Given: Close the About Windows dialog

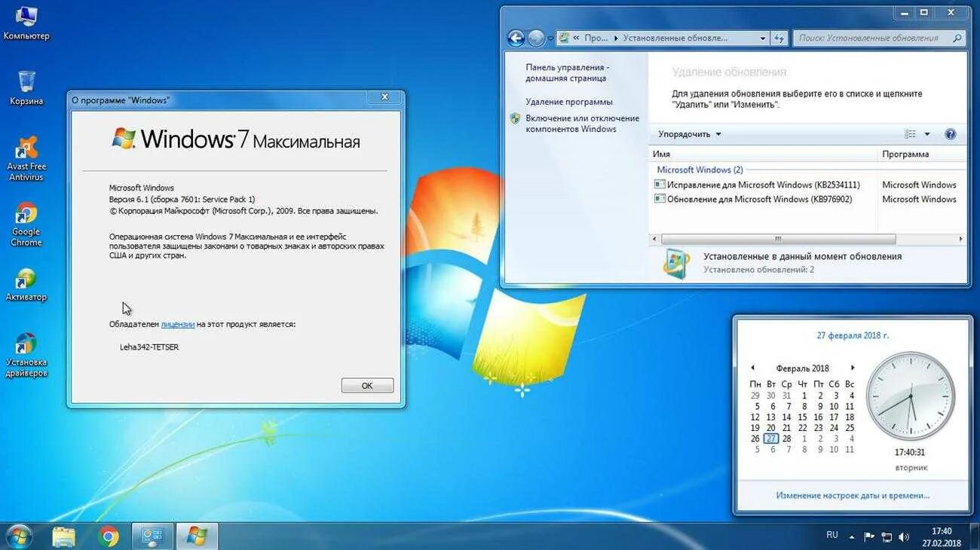Looking at the screenshot, I should coord(384,97).
